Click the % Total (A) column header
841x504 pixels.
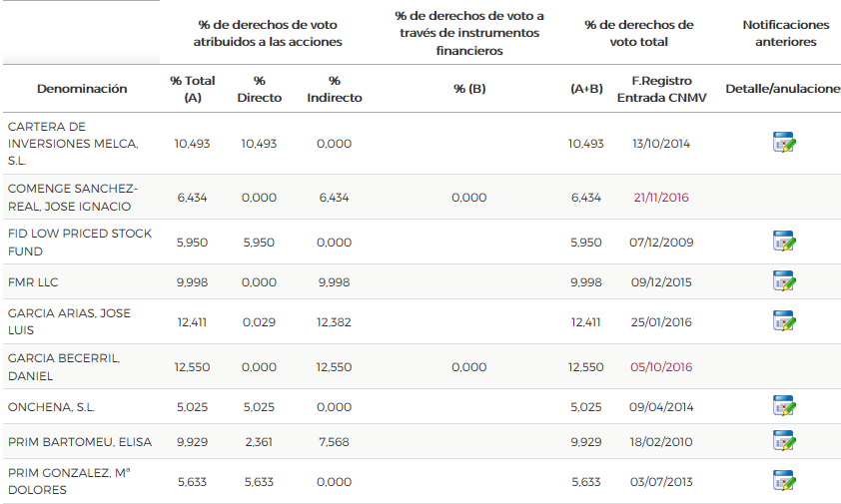click(193, 89)
